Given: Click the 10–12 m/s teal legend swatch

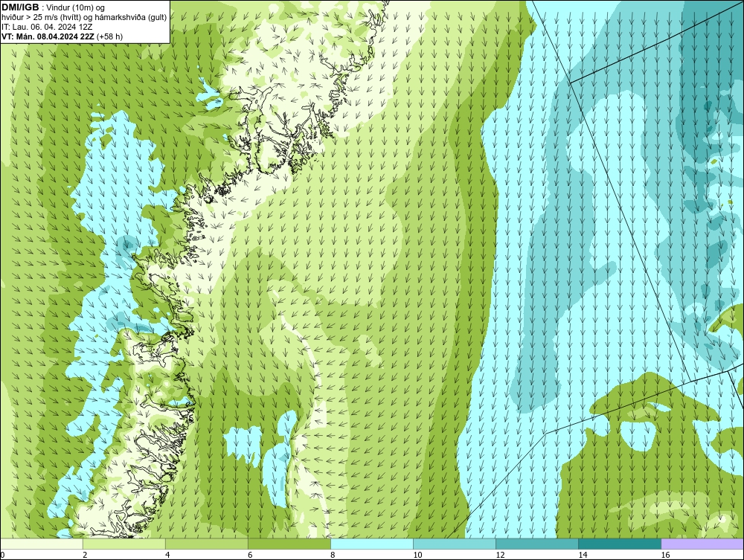Looking at the screenshot, I should pos(455,544).
